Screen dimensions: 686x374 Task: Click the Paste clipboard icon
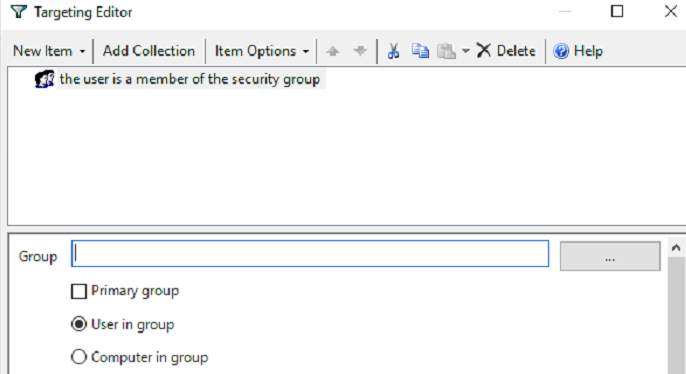[x=446, y=51]
